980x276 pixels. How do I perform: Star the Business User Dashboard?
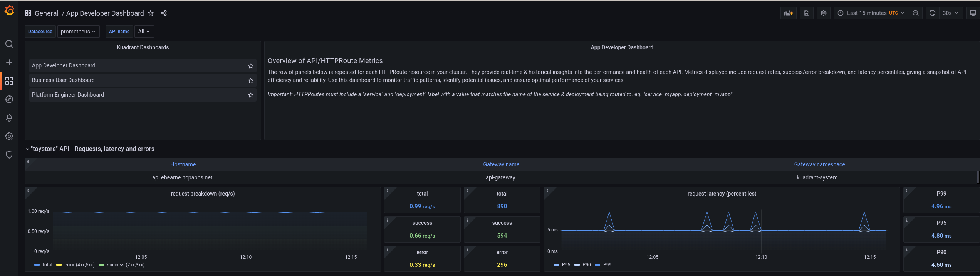click(x=251, y=80)
